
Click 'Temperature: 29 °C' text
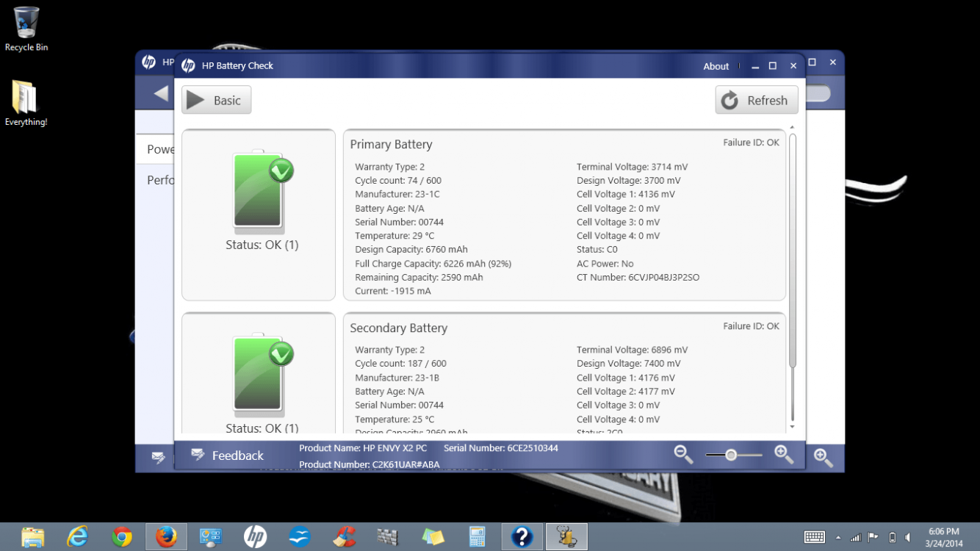point(394,236)
